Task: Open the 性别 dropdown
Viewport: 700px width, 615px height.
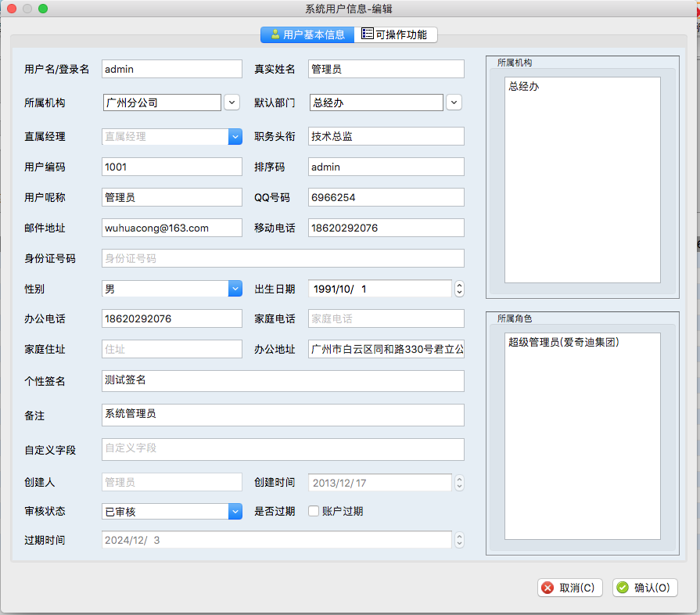Action: click(235, 289)
